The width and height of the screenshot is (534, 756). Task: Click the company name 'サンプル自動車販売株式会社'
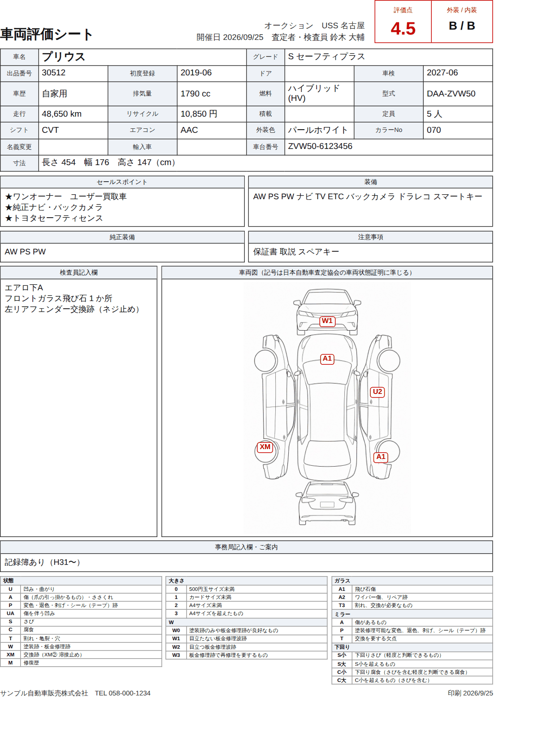[44, 693]
